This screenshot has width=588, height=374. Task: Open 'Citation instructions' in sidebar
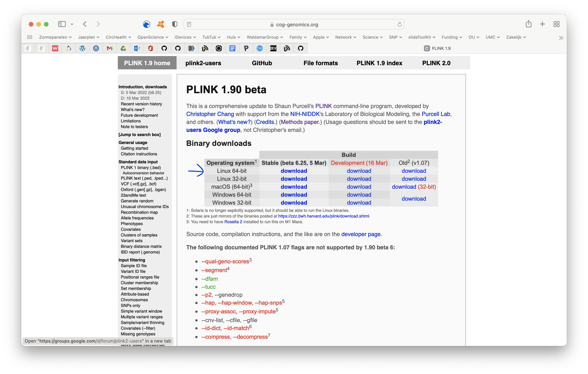(x=139, y=154)
